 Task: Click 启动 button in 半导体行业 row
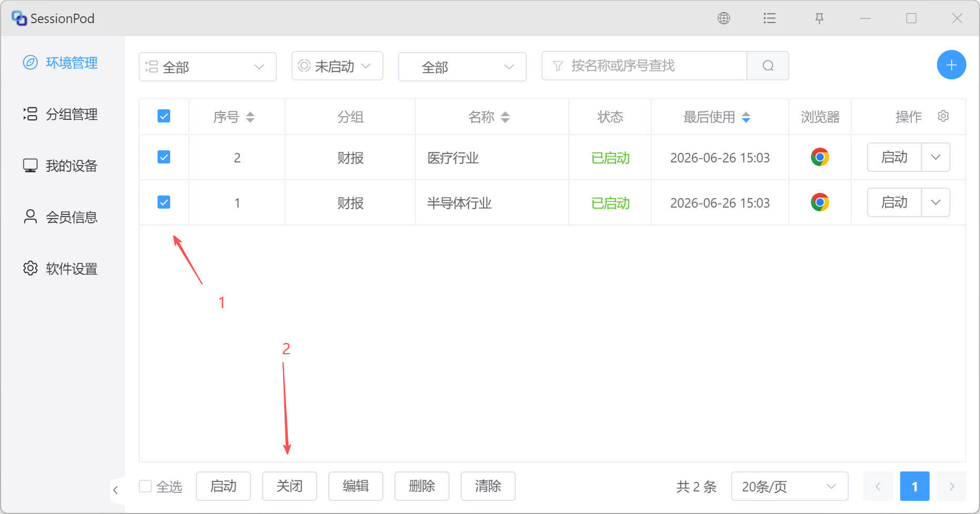click(894, 202)
